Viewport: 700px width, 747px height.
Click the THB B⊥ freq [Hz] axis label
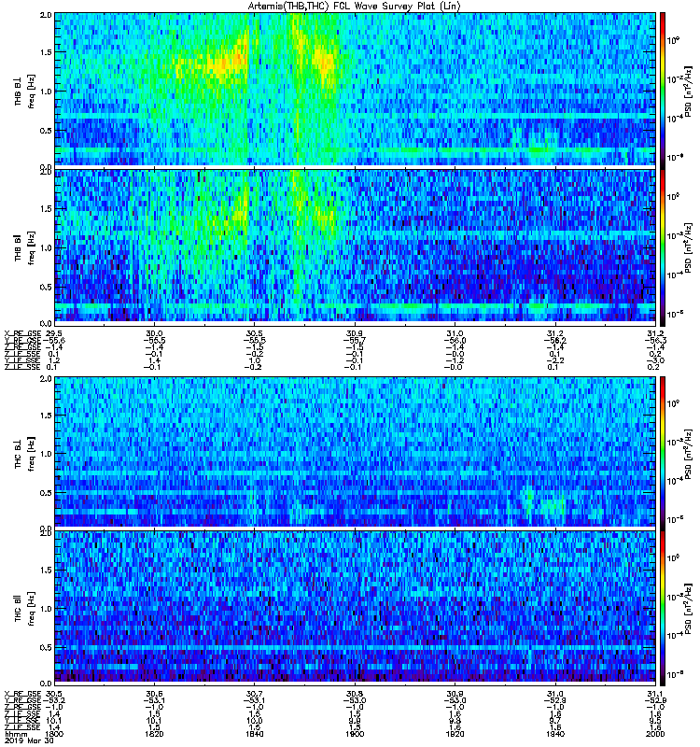point(25,92)
